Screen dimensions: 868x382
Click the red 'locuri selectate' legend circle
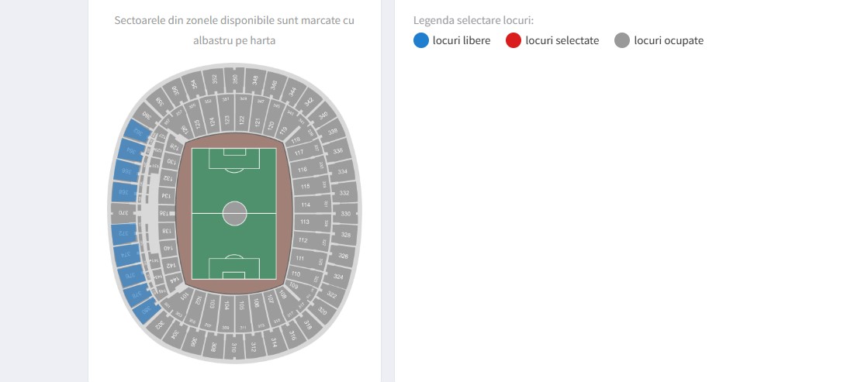click(x=513, y=40)
